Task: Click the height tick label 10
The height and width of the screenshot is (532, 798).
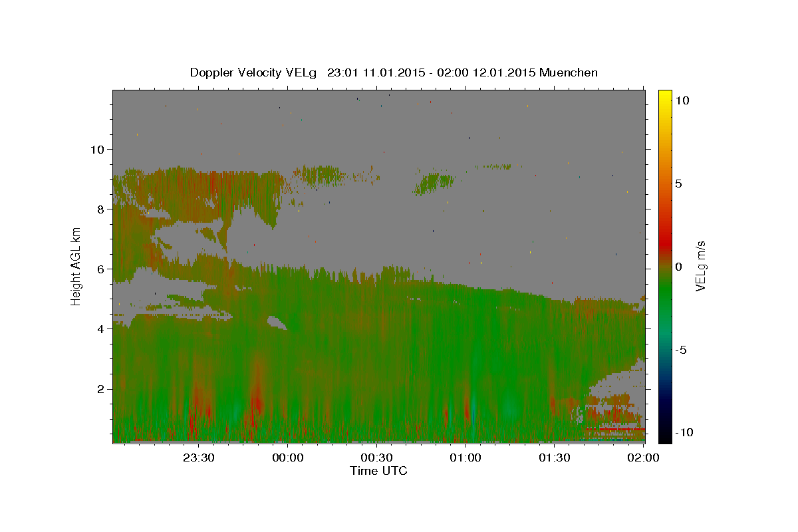Action: [98, 149]
